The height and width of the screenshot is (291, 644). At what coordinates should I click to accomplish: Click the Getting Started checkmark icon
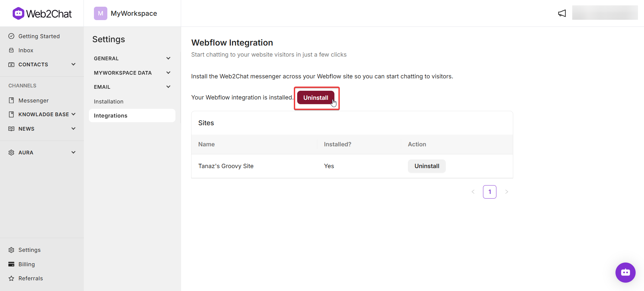click(11, 36)
